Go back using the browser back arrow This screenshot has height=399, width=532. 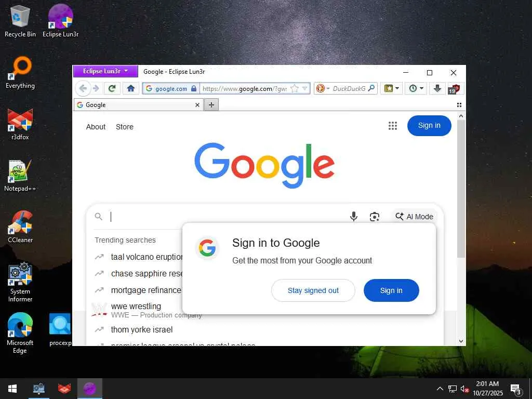pyautogui.click(x=83, y=88)
